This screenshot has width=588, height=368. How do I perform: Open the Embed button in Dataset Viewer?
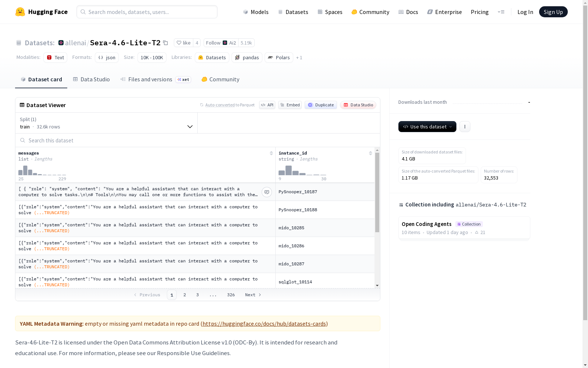[x=290, y=105]
